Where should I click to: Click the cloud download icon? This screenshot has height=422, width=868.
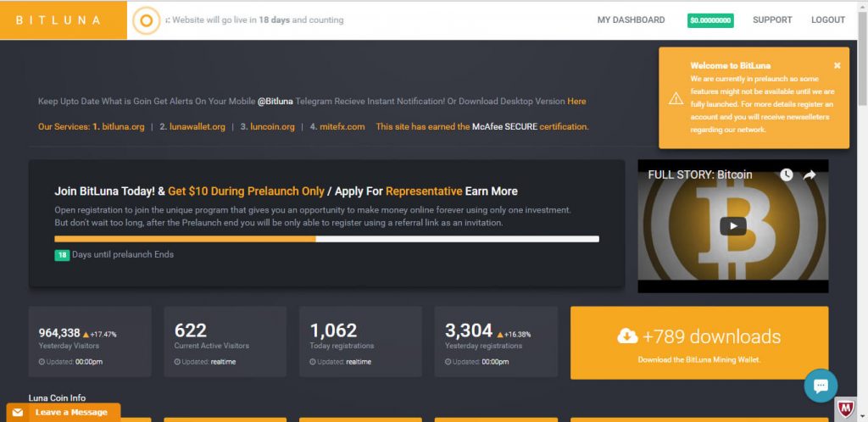pos(627,336)
